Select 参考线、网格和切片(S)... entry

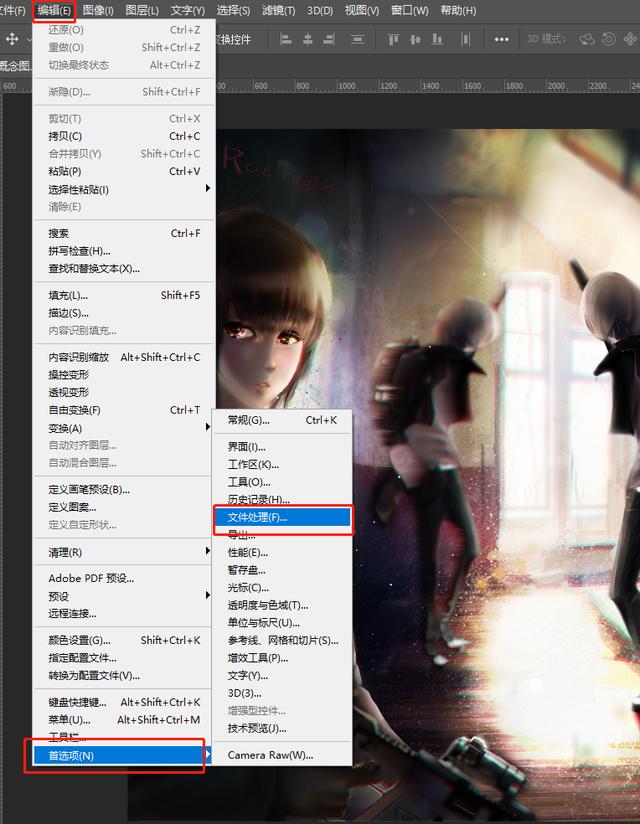tap(282, 641)
